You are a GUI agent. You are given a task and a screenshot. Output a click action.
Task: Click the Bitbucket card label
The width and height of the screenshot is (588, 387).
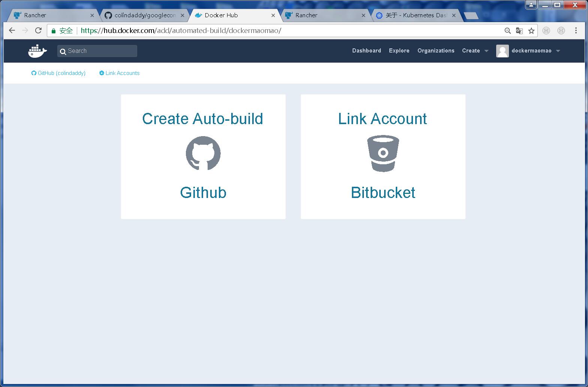[x=383, y=193]
